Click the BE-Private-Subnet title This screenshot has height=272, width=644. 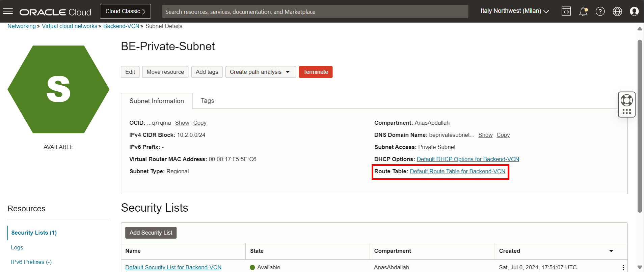[x=168, y=46]
